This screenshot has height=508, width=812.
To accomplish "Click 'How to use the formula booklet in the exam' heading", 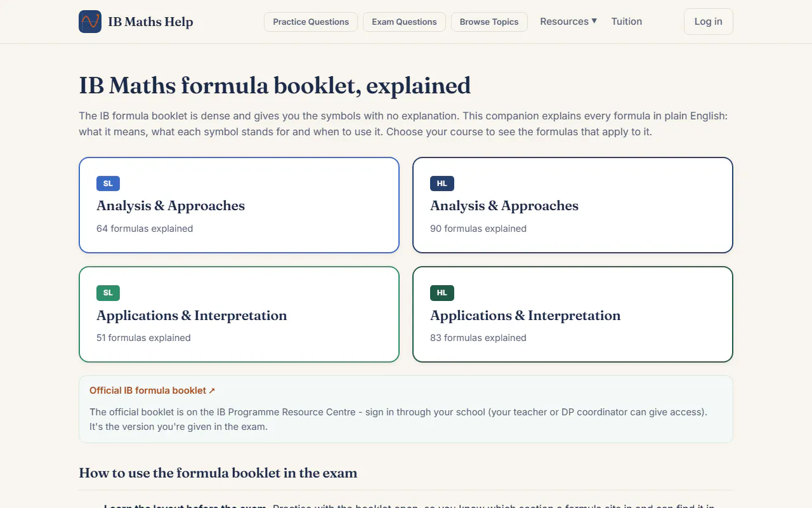I will click(x=218, y=473).
